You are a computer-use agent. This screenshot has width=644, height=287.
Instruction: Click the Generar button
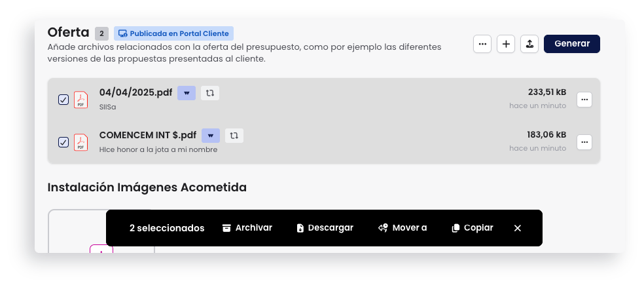[x=572, y=44]
